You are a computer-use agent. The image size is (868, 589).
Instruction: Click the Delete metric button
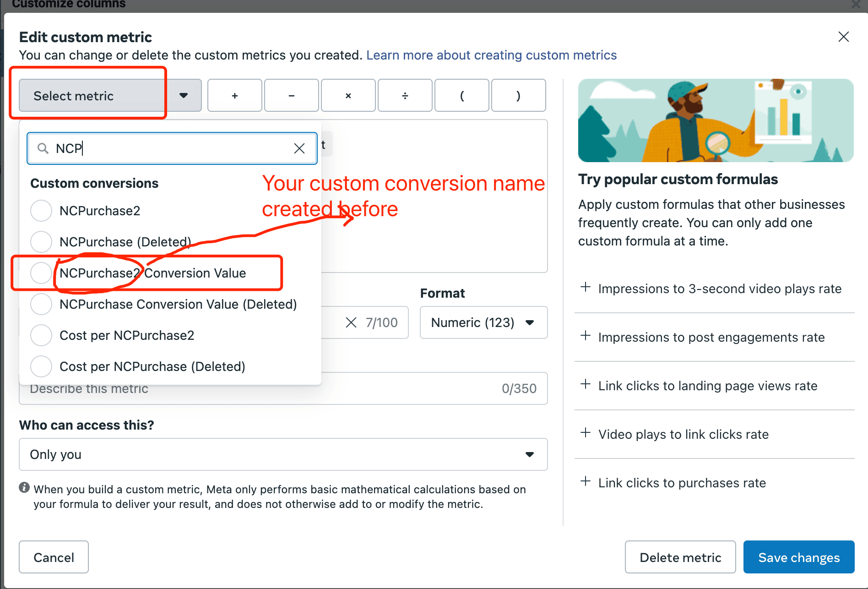coord(680,557)
